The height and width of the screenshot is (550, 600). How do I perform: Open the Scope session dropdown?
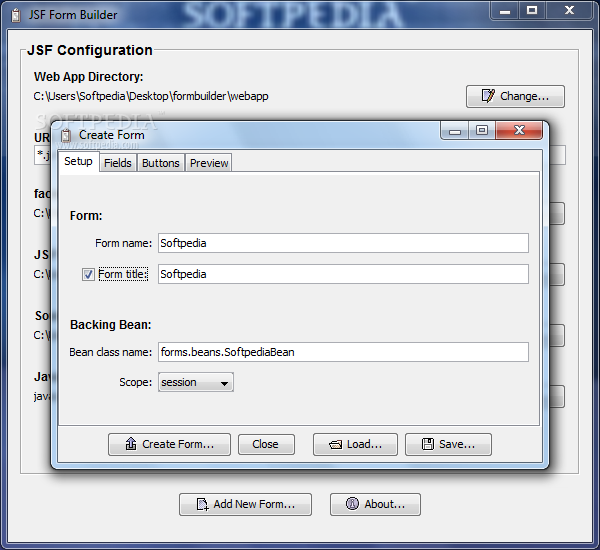(x=196, y=382)
